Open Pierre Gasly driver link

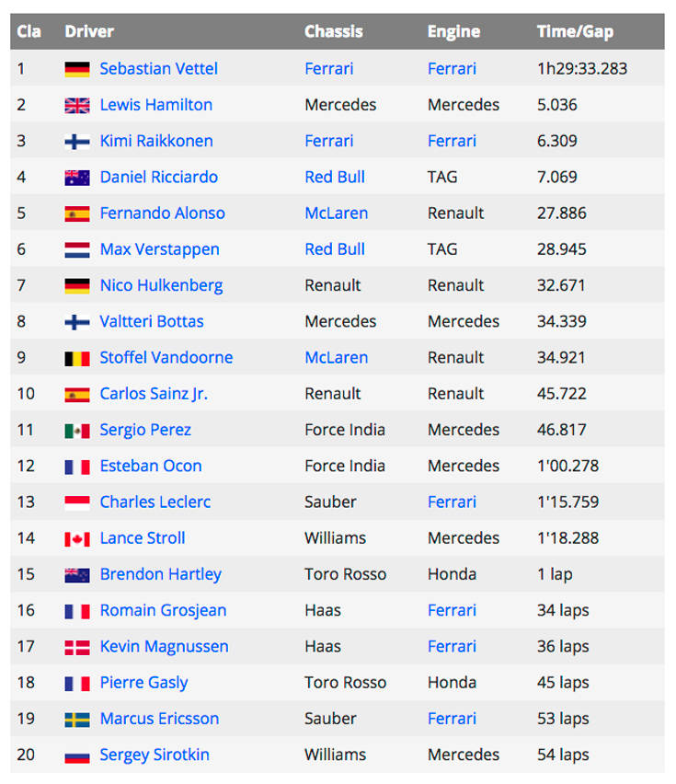[x=143, y=683]
